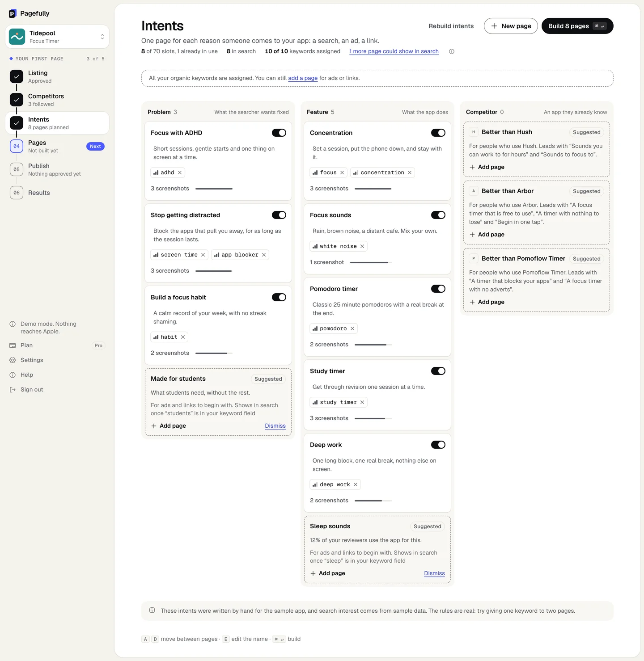
Task: Click Rebuild intents
Action: (451, 26)
